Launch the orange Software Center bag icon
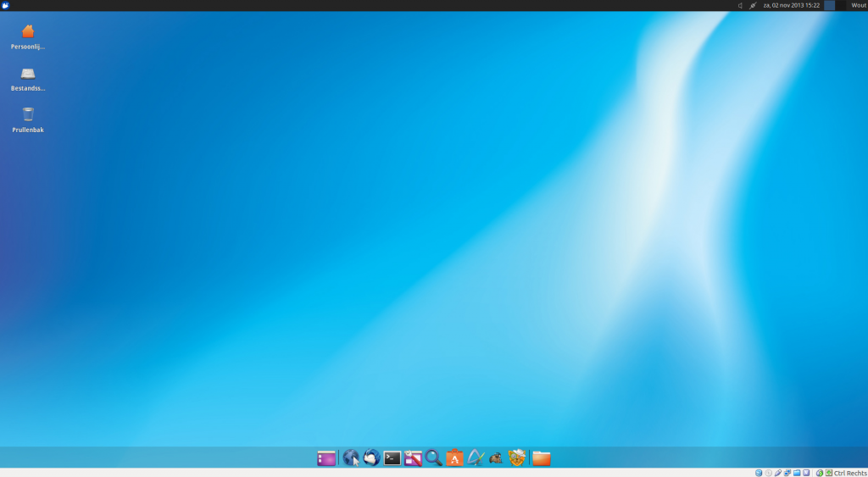The width and height of the screenshot is (868, 477). [x=455, y=458]
